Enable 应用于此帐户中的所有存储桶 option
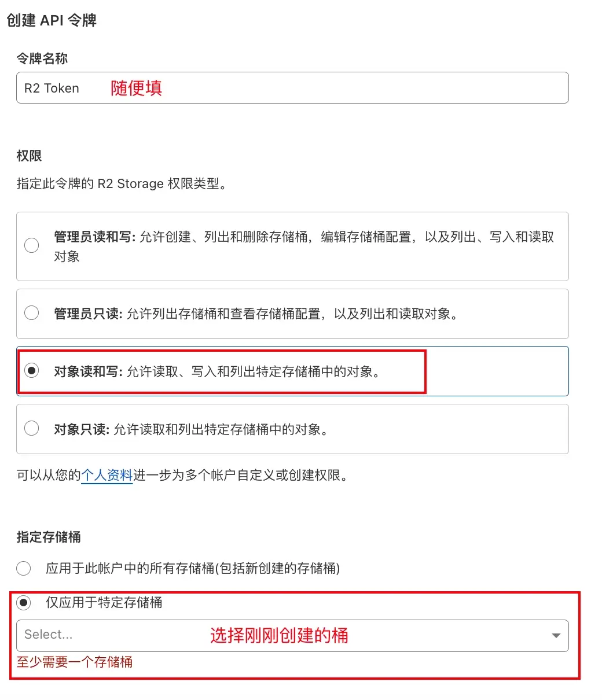Image resolution: width=602 pixels, height=700 pixels. tap(24, 569)
